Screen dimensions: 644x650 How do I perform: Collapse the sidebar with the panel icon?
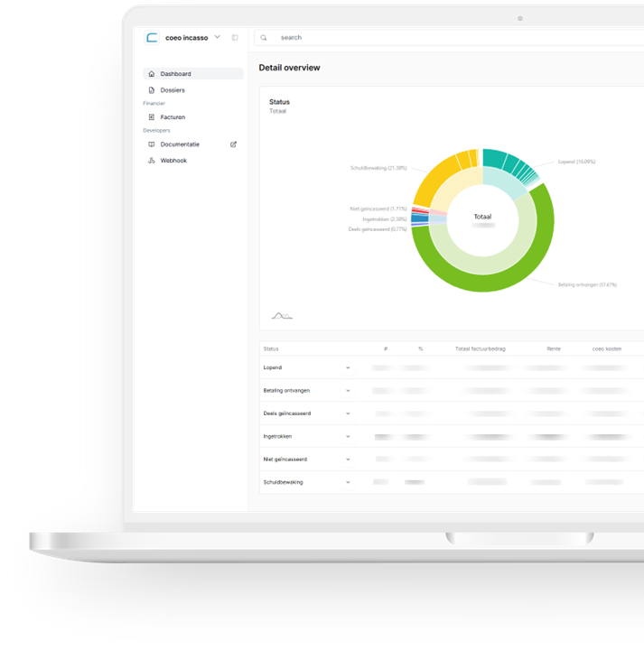235,38
